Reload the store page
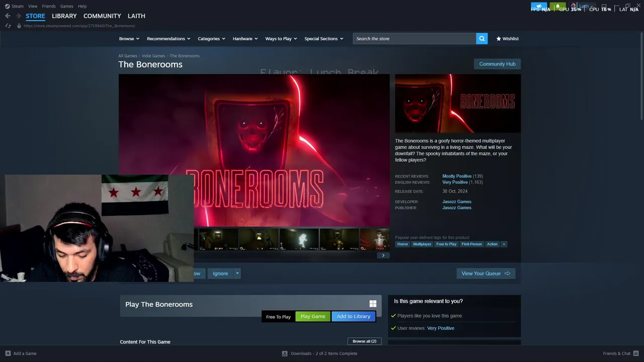The height and width of the screenshot is (362, 644). [x=8, y=26]
